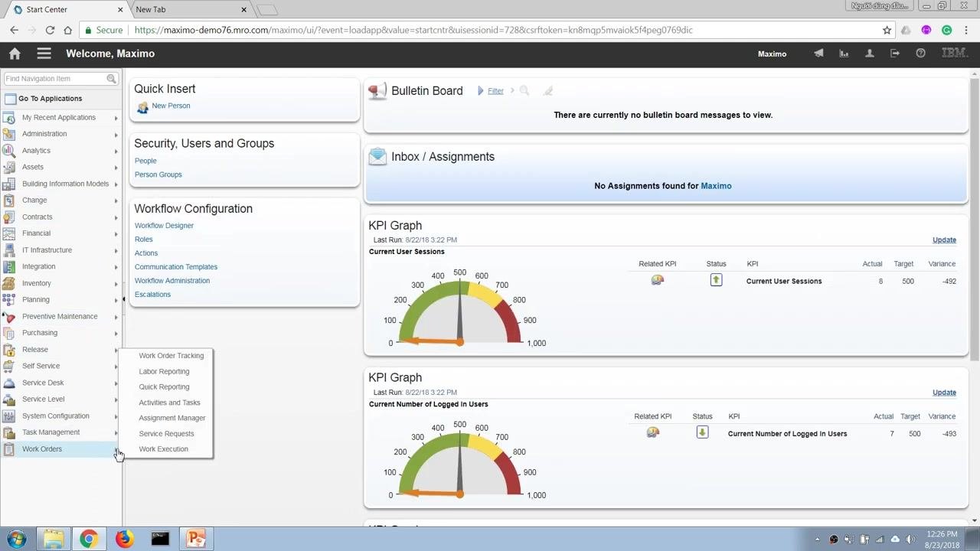The height and width of the screenshot is (551, 980).
Task: Click the Bulletin Board search icon
Action: [x=524, y=90]
